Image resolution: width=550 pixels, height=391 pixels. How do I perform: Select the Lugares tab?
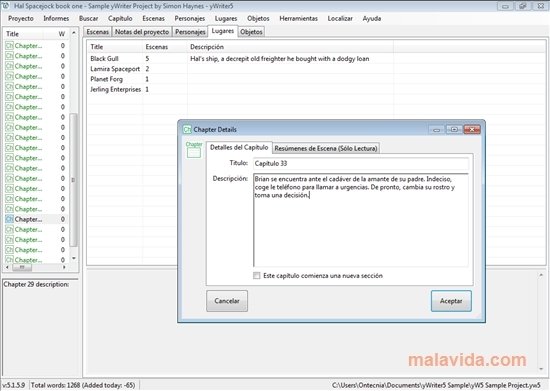click(223, 31)
